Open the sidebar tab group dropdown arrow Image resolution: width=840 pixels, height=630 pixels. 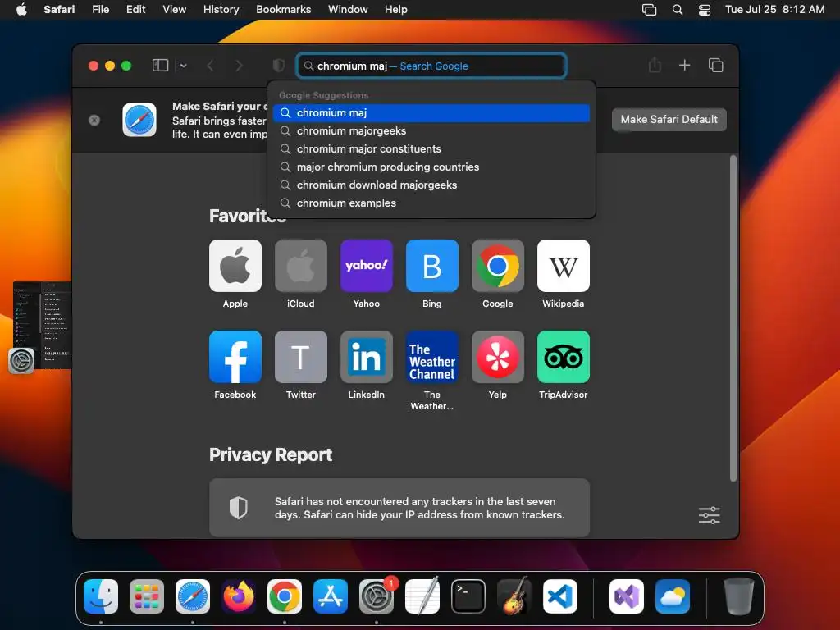[x=183, y=66]
